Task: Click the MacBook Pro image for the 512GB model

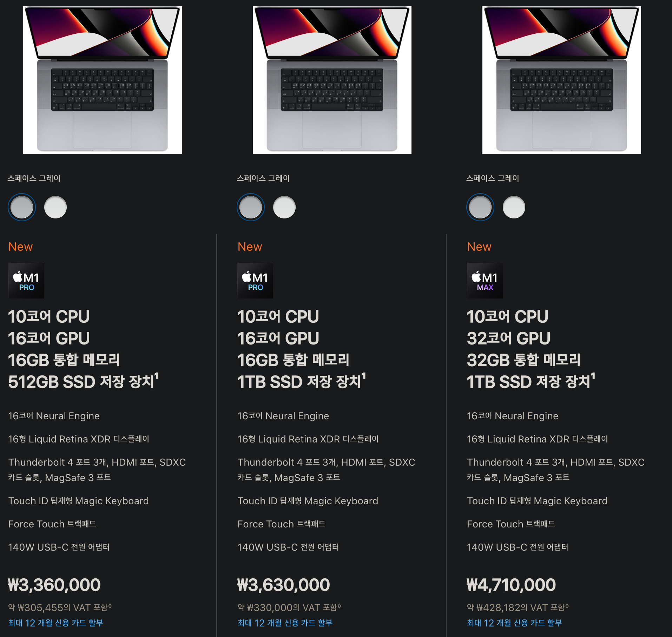Action: (x=103, y=80)
